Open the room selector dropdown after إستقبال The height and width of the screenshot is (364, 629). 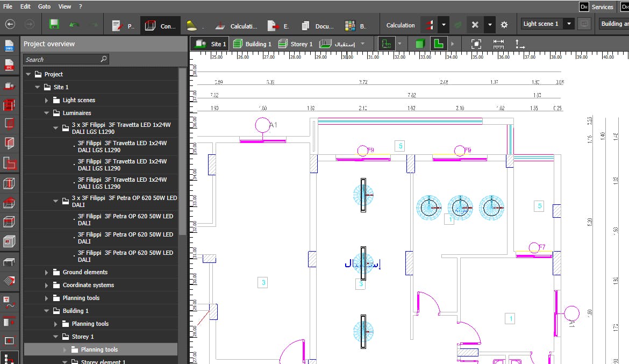pyautogui.click(x=363, y=44)
